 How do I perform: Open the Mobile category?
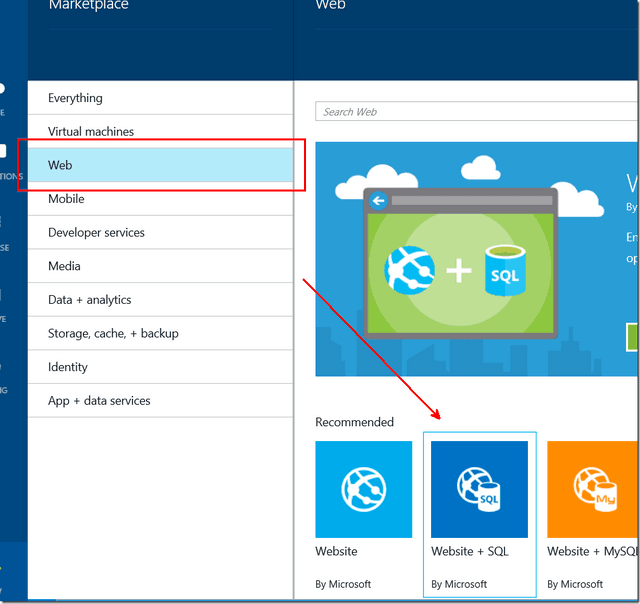tap(160, 199)
